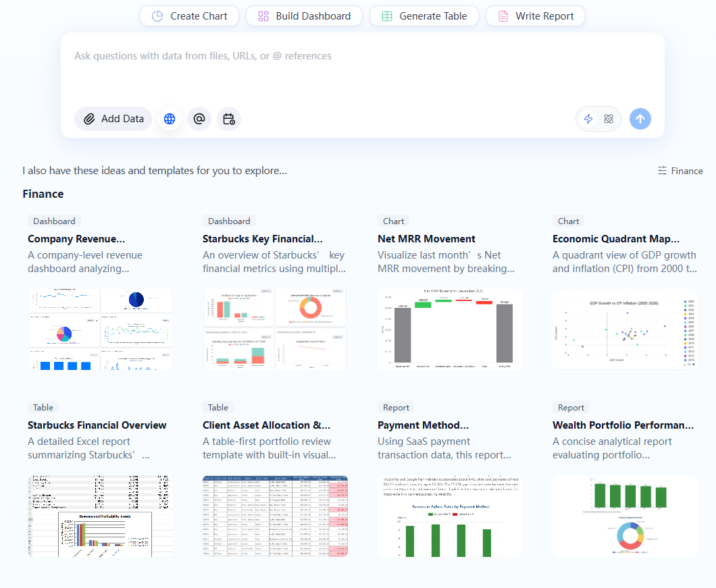Open the Starbucks Key Financial template title
Screen dimensions: 716x588
pyautogui.click(x=263, y=239)
